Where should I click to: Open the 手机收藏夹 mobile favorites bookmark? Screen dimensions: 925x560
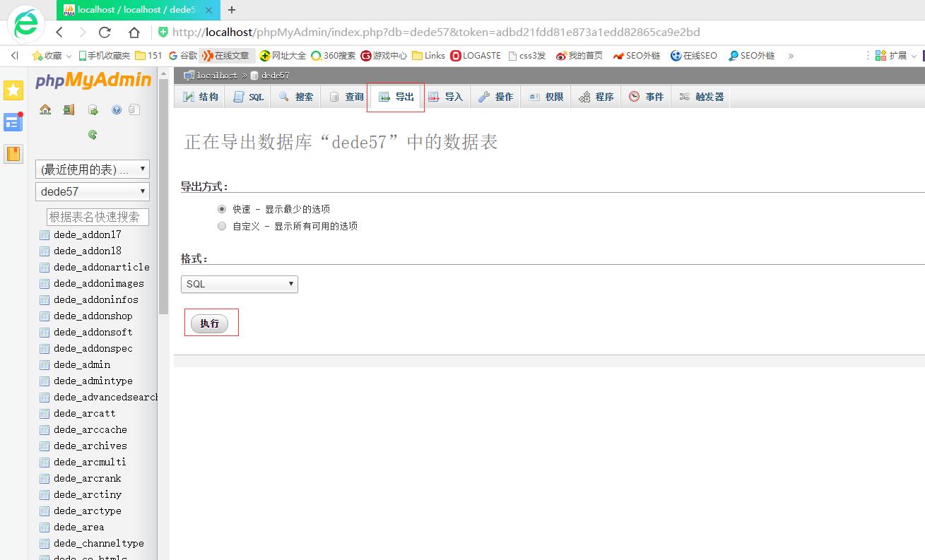[x=104, y=55]
